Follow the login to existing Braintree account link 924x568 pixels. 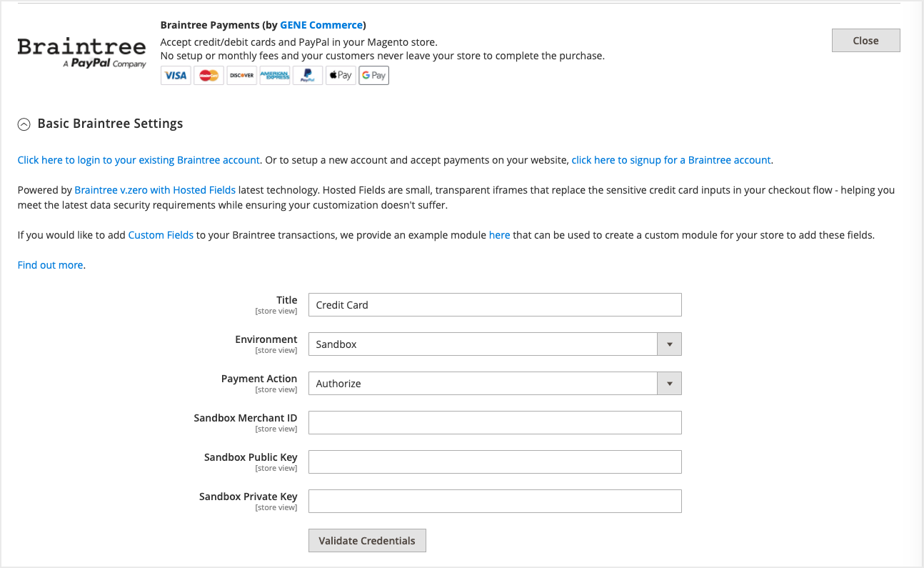(139, 160)
